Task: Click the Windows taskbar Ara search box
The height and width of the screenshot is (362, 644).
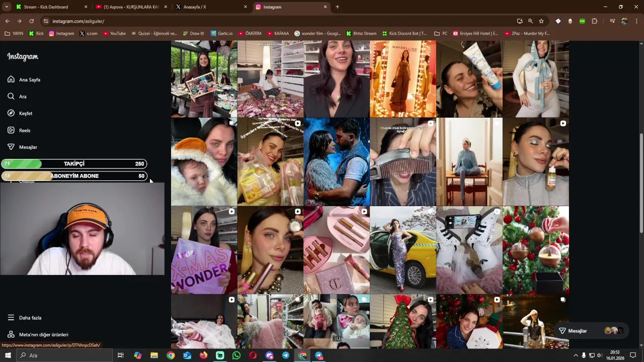Action: [64, 355]
